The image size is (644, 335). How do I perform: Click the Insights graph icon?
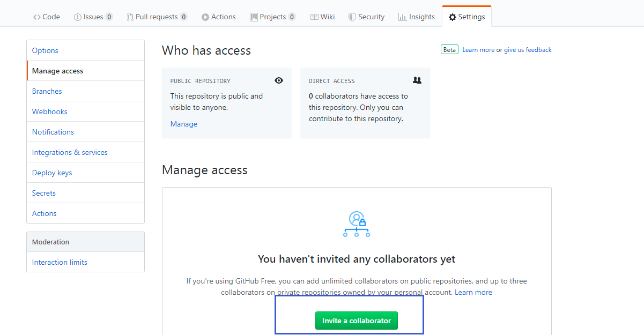pos(402,17)
